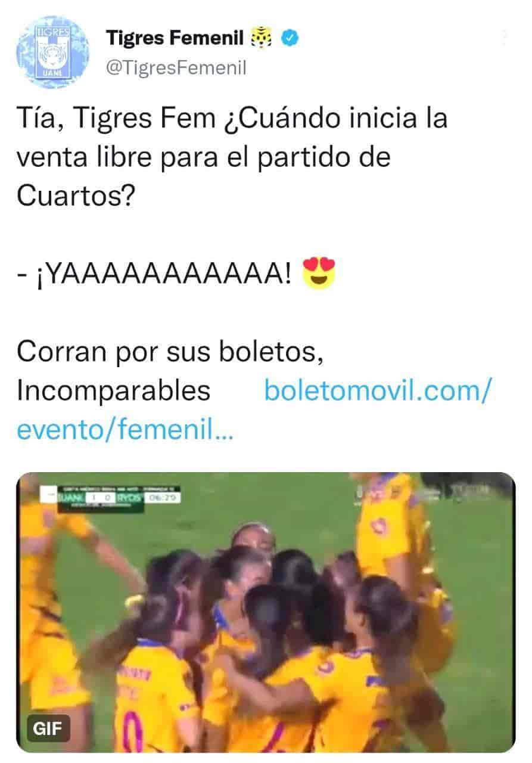Play the celebrating players GIF
532x763 pixels.
pos(266,612)
